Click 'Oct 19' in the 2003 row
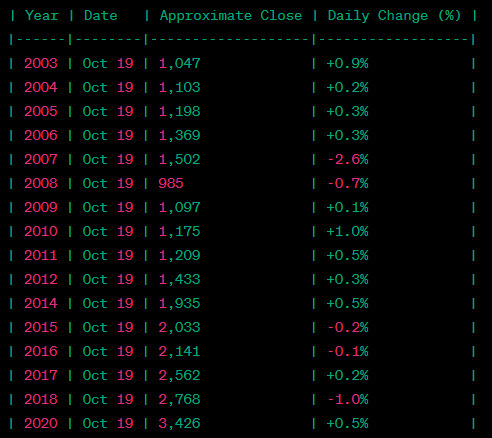The height and width of the screenshot is (438, 492). pos(108,63)
